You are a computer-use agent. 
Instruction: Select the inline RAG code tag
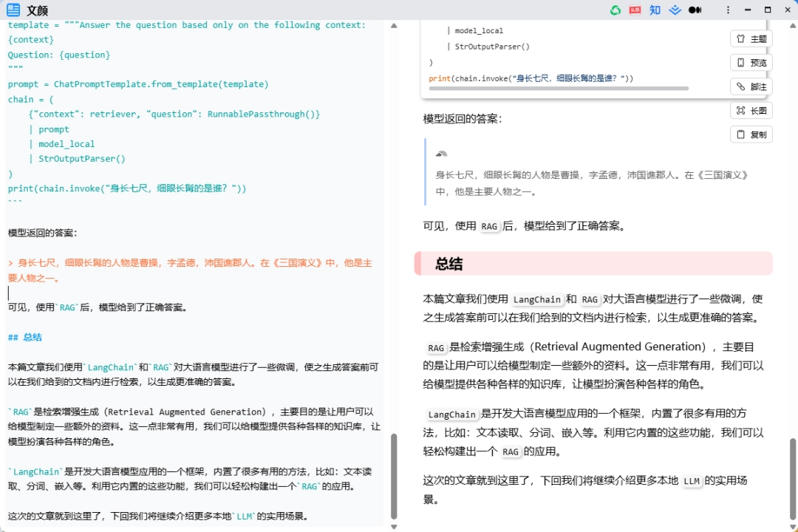click(489, 228)
